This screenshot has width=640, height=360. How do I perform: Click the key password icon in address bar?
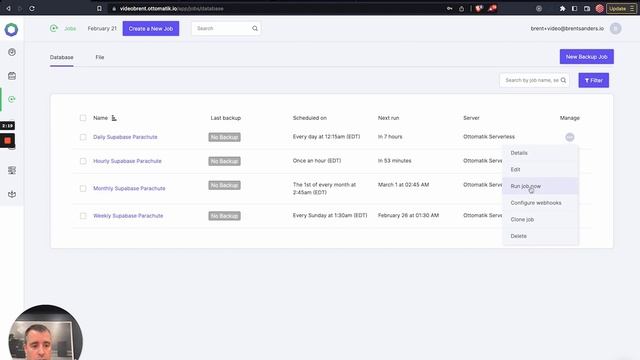449,8
